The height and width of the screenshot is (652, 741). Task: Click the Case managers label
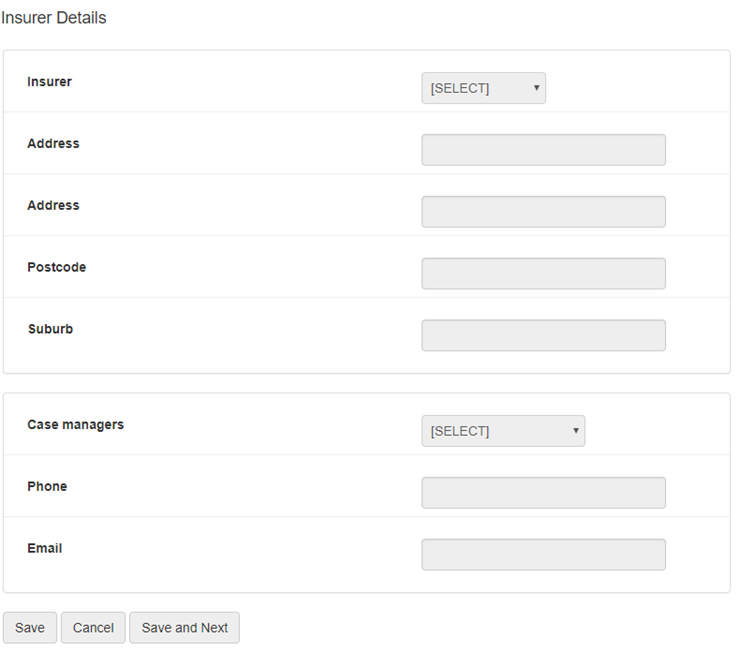(x=76, y=425)
